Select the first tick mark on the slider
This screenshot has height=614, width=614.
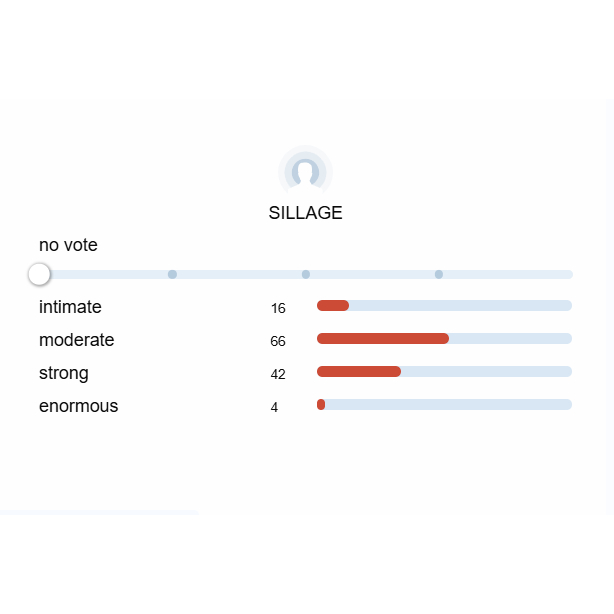pyautogui.click(x=172, y=274)
